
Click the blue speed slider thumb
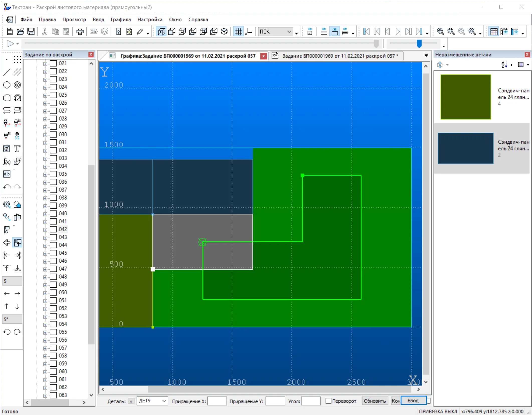tap(419, 43)
